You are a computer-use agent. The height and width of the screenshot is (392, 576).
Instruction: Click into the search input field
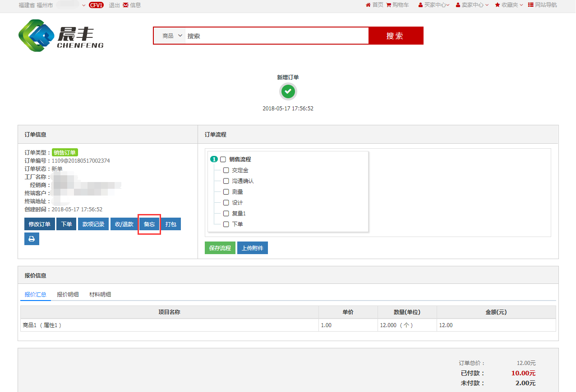276,36
